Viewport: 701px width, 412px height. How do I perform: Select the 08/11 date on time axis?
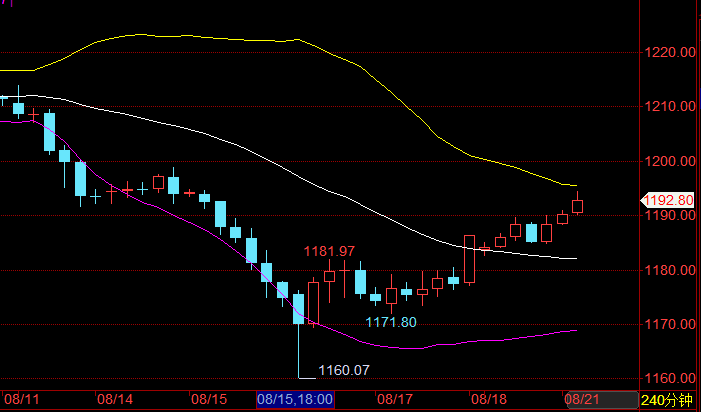[20, 400]
